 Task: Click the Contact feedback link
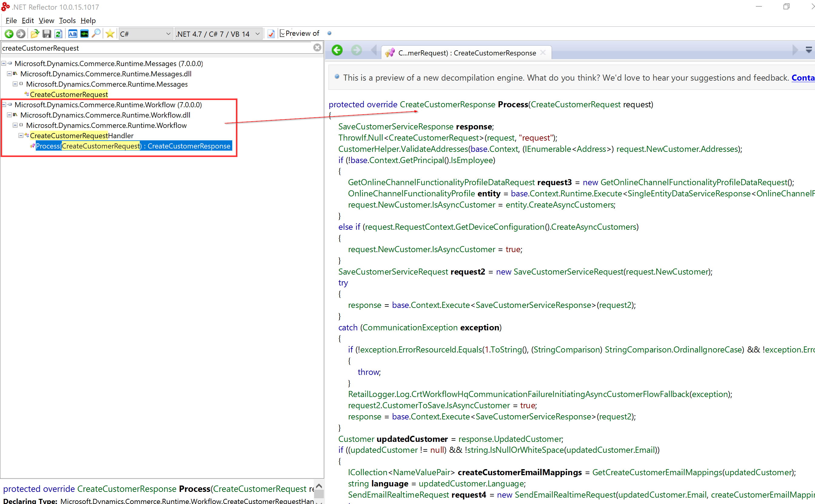point(803,78)
